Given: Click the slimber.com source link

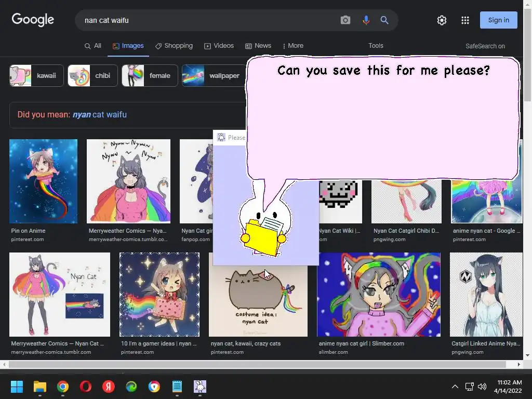Looking at the screenshot, I should (x=333, y=352).
